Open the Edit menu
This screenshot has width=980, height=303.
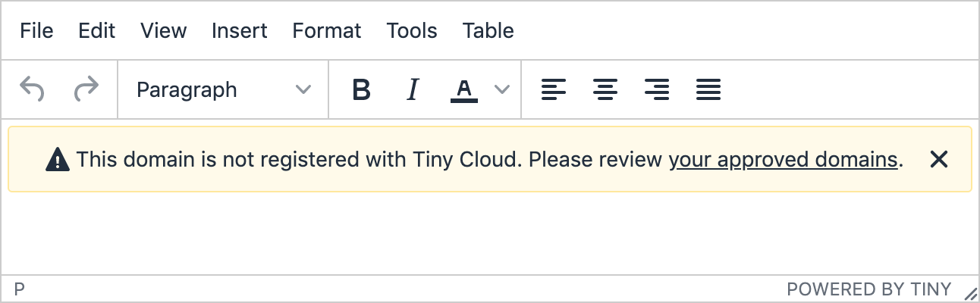click(x=97, y=30)
